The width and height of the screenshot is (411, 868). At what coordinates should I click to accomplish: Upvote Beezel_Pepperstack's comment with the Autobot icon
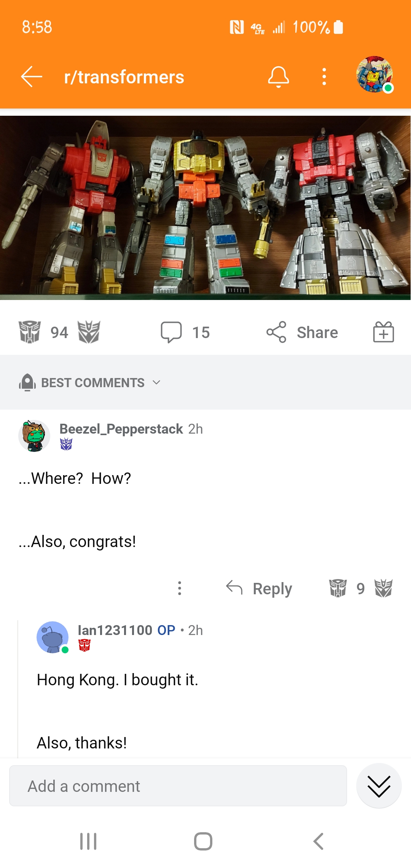338,588
